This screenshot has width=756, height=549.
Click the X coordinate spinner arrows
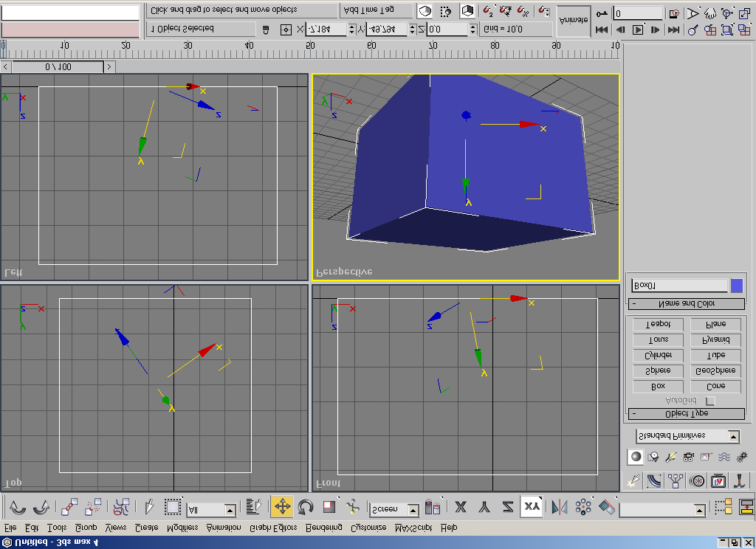click(x=351, y=30)
